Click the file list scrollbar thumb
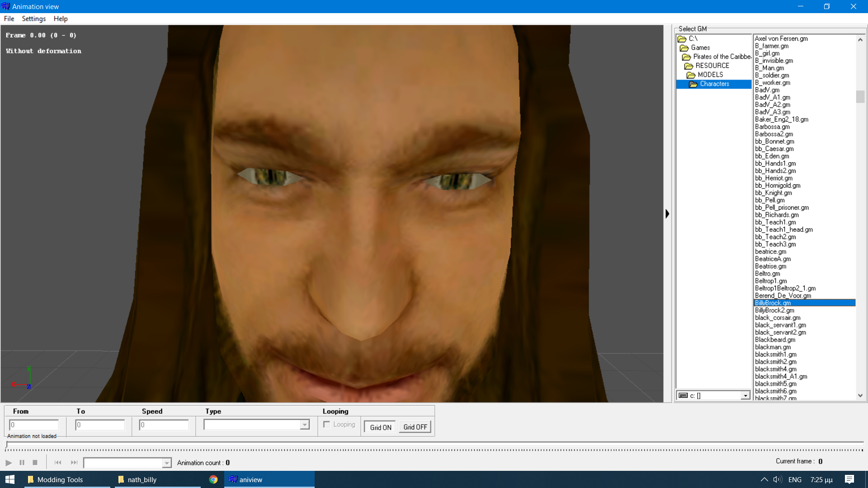The height and width of the screenshot is (488, 868). point(860,97)
